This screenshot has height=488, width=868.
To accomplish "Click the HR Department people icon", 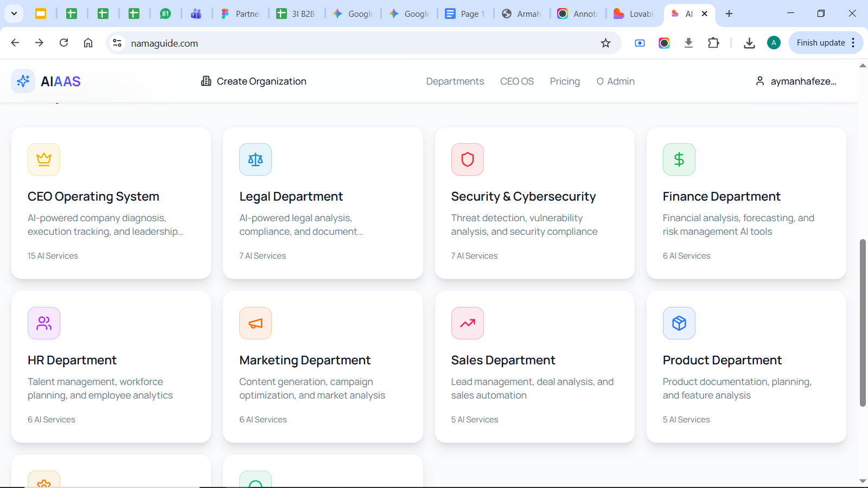I will pos(44,323).
